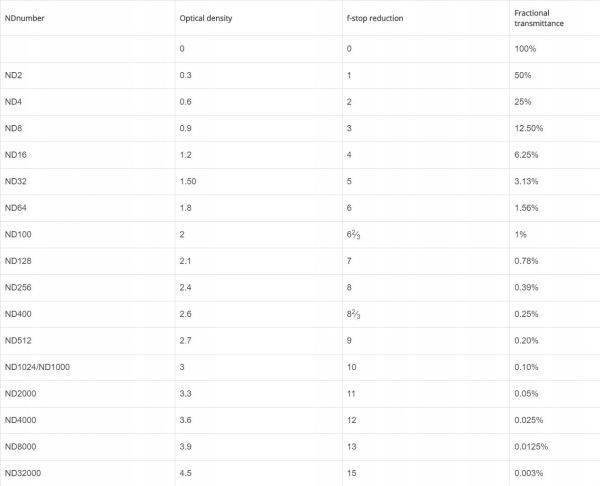
Task: Select f-stop reduction value 15
Action: tap(351, 473)
